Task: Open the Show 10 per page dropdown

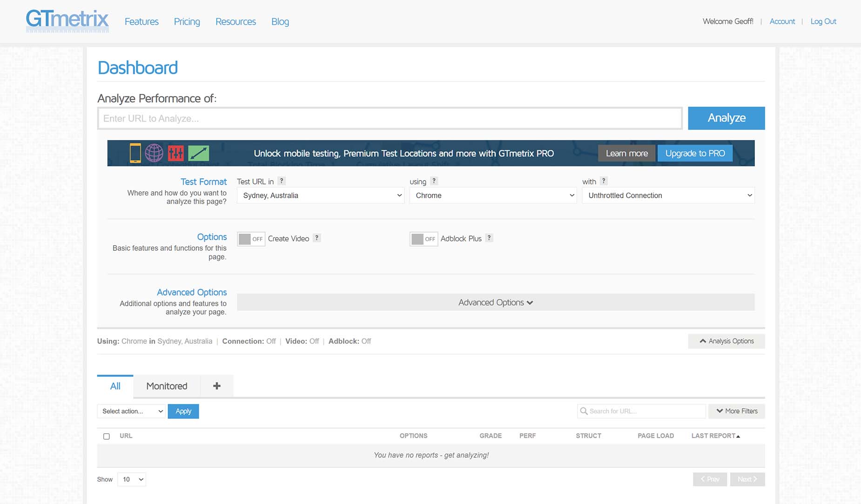Action: [132, 479]
